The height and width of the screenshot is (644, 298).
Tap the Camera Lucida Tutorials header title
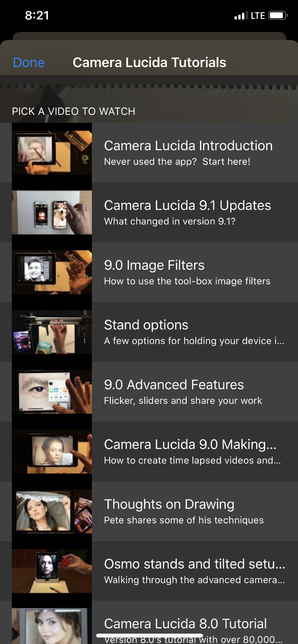tap(149, 62)
